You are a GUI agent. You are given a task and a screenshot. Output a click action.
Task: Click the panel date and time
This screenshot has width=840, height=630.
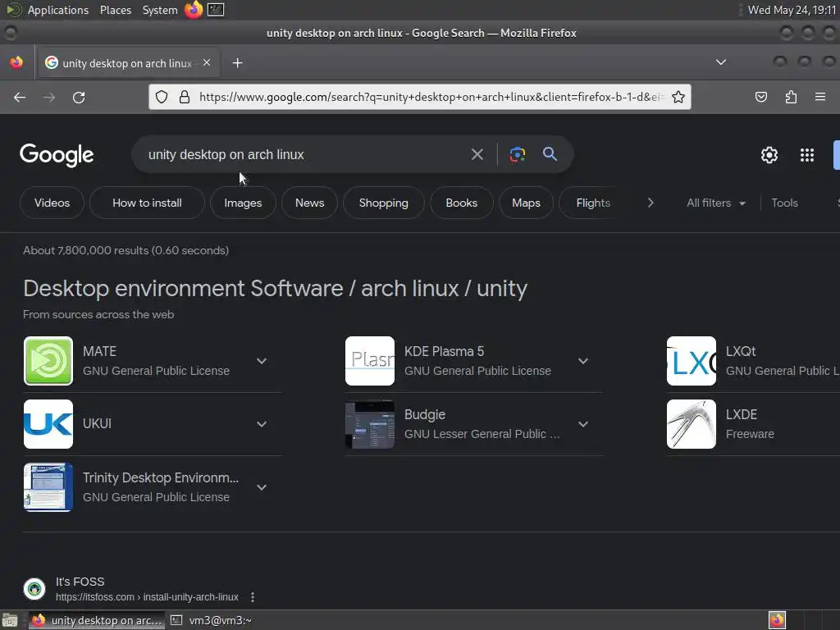click(x=792, y=10)
